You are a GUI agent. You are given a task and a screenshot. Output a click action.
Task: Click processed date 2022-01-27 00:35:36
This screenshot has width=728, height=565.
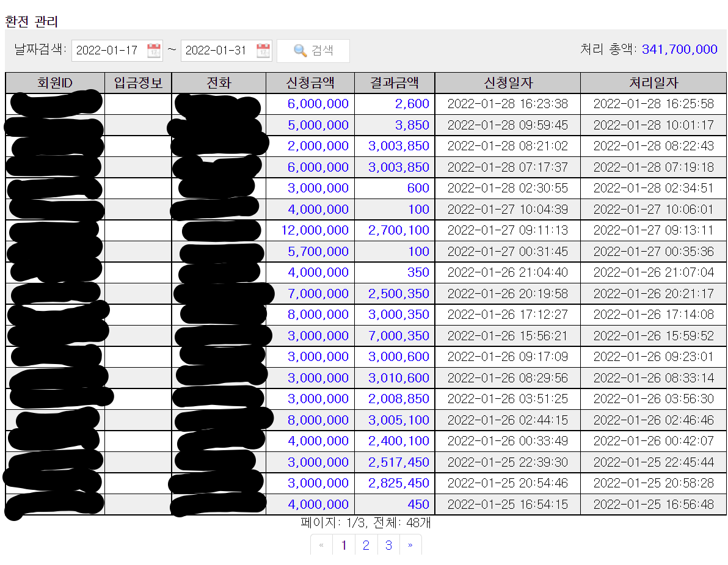(653, 252)
